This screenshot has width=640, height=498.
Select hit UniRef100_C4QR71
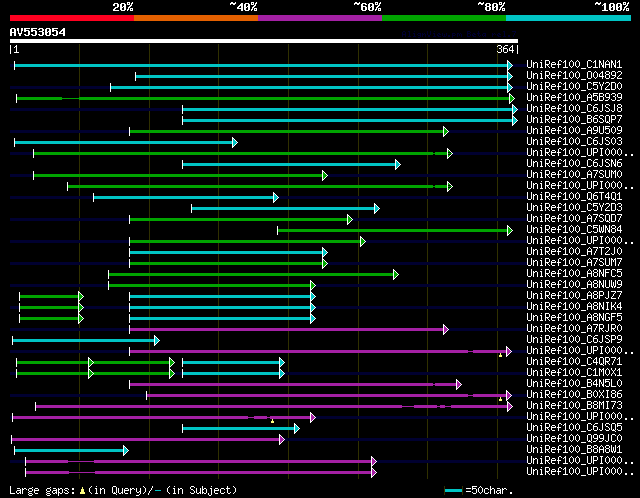click(x=574, y=362)
